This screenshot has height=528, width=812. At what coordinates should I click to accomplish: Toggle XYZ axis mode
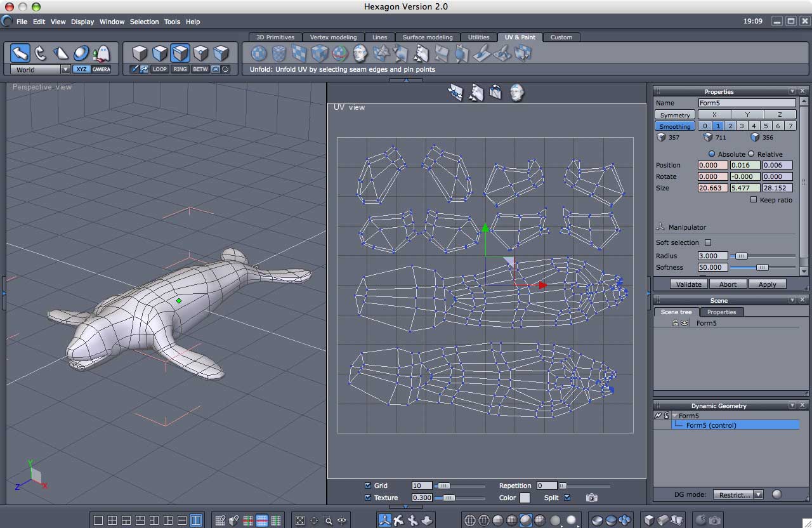[81, 69]
